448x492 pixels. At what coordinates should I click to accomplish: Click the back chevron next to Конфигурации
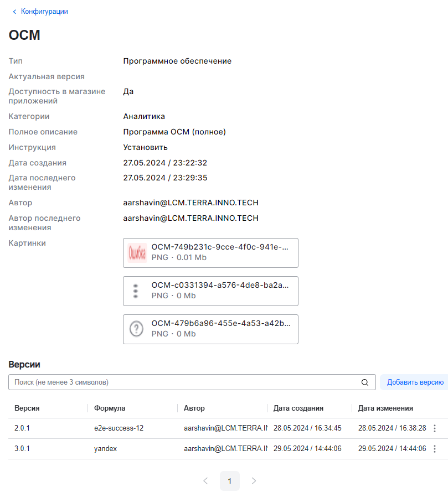14,12
